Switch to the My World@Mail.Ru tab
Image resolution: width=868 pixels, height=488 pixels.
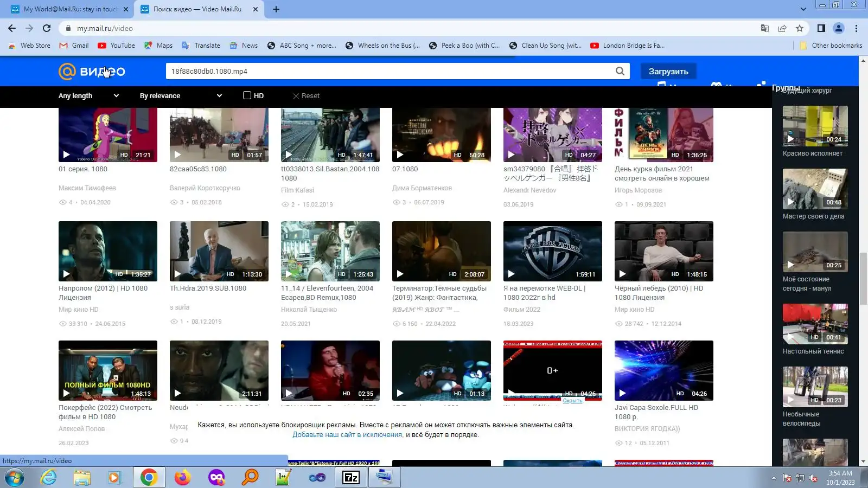coord(71,9)
